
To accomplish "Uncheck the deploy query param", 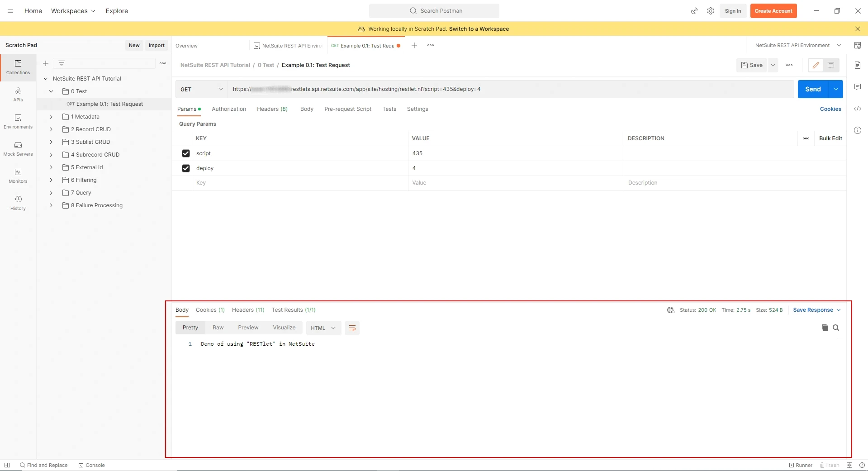I will tap(186, 168).
